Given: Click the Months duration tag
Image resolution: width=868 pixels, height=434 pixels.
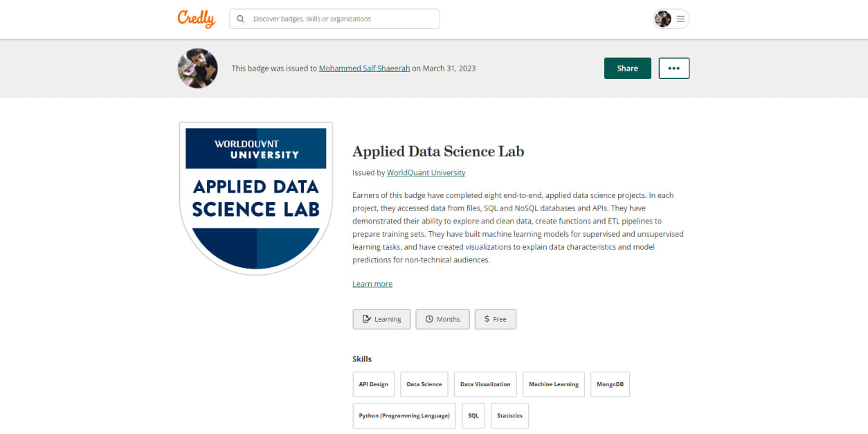Looking at the screenshot, I should (x=442, y=319).
